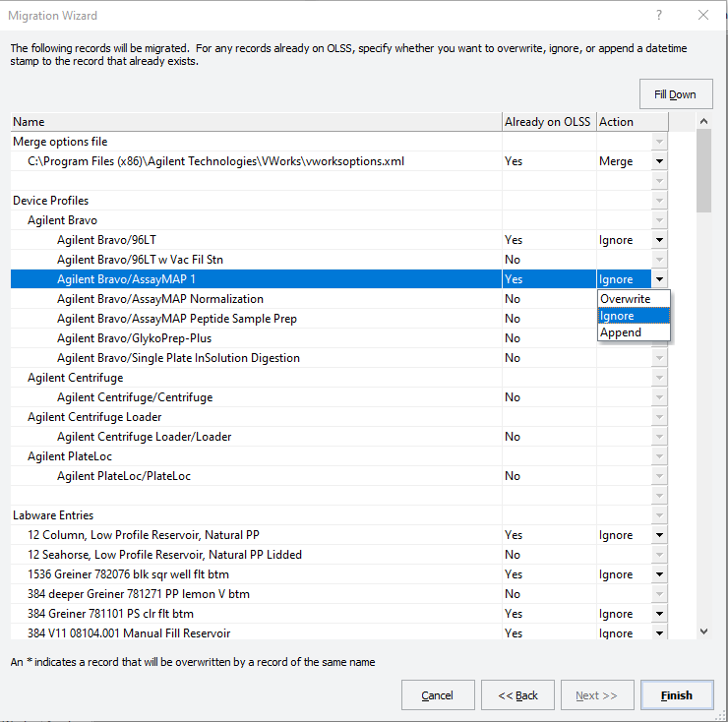
Task: Click the vertical scrollbar thumb
Action: [x=703, y=170]
